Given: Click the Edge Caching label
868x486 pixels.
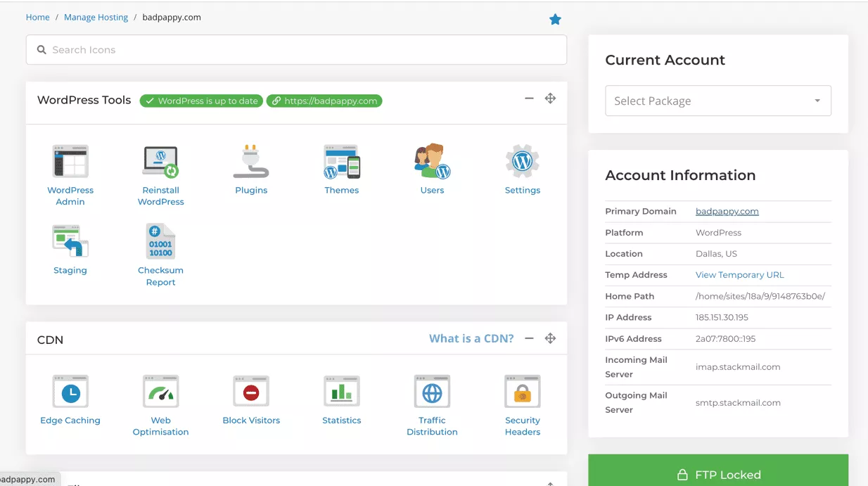Looking at the screenshot, I should tap(70, 421).
